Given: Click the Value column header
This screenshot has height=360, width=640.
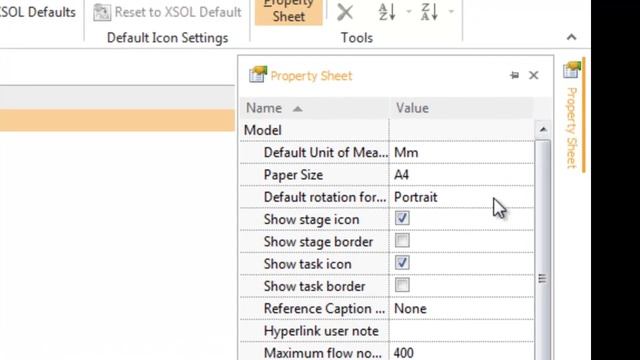Looking at the screenshot, I should pyautogui.click(x=461, y=108).
